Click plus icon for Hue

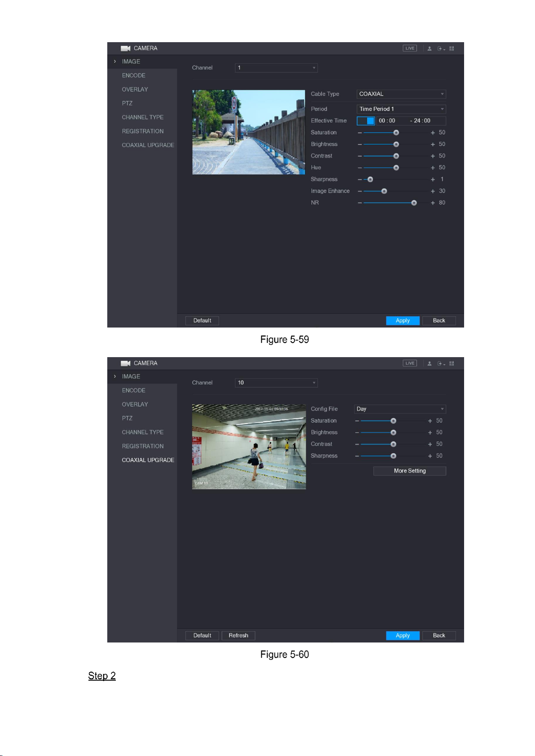[x=433, y=168]
